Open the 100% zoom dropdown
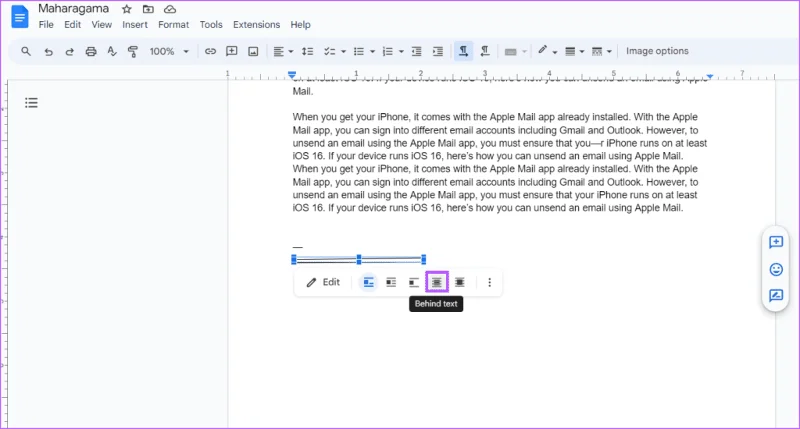 169,52
